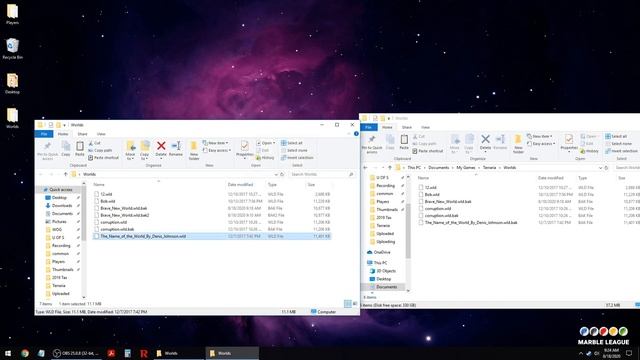Screen dimensions: 640x360
Task: Click the Up arrow beside the Quick access window address bar
Action: tap(65, 174)
